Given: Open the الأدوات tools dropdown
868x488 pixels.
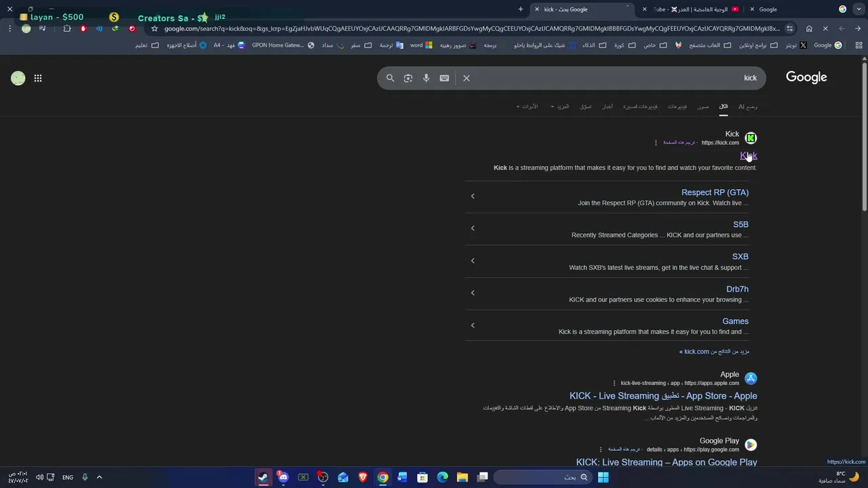Looking at the screenshot, I should click(527, 106).
